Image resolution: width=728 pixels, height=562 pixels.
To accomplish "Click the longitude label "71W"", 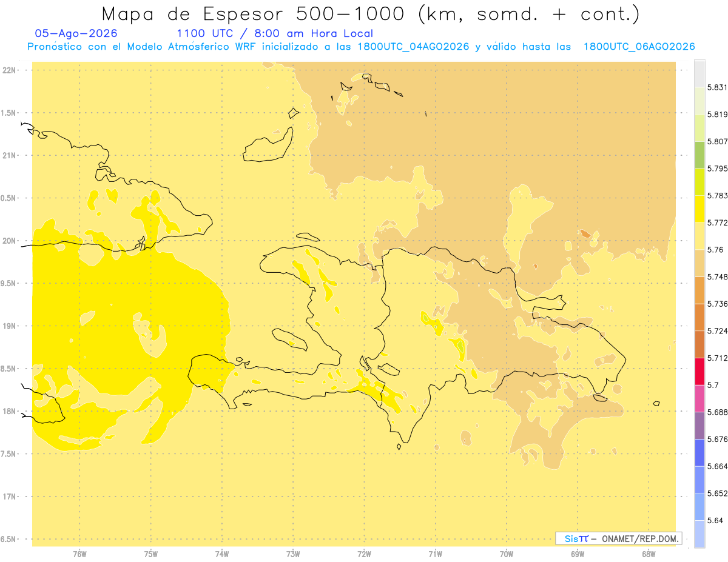I will 435,554.
